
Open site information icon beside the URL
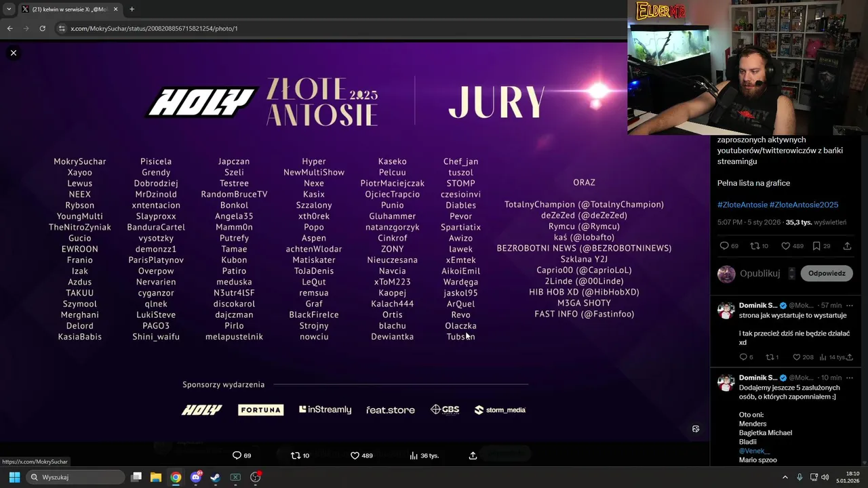pos(62,28)
